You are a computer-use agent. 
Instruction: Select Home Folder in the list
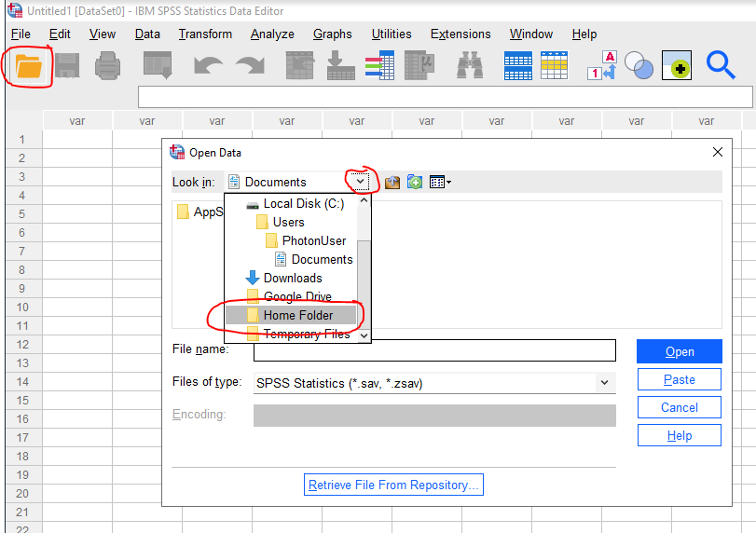point(297,315)
